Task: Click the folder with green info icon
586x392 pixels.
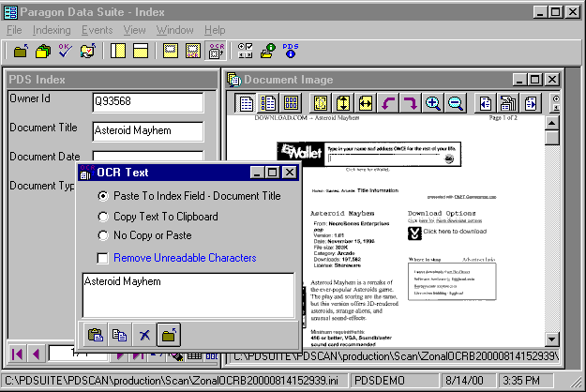Action: [268, 51]
